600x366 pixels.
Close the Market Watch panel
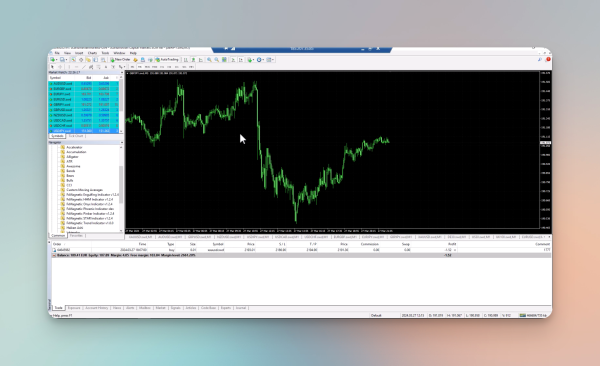[x=122, y=72]
